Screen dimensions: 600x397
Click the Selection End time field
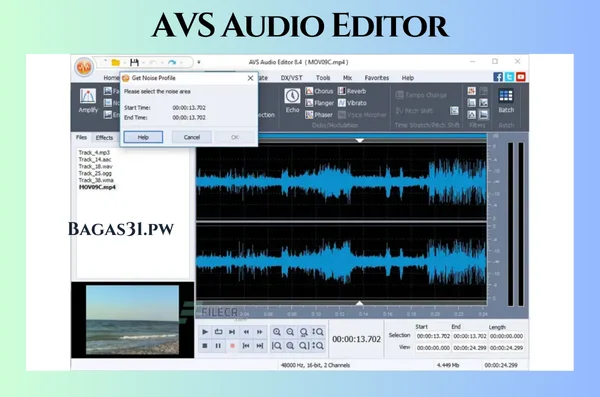pyautogui.click(x=470, y=336)
